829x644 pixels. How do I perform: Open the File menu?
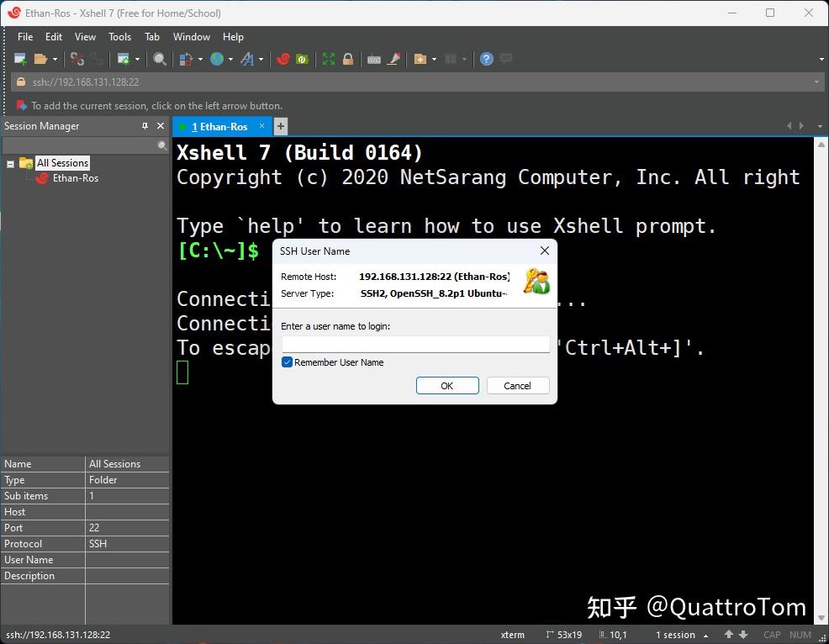(25, 36)
